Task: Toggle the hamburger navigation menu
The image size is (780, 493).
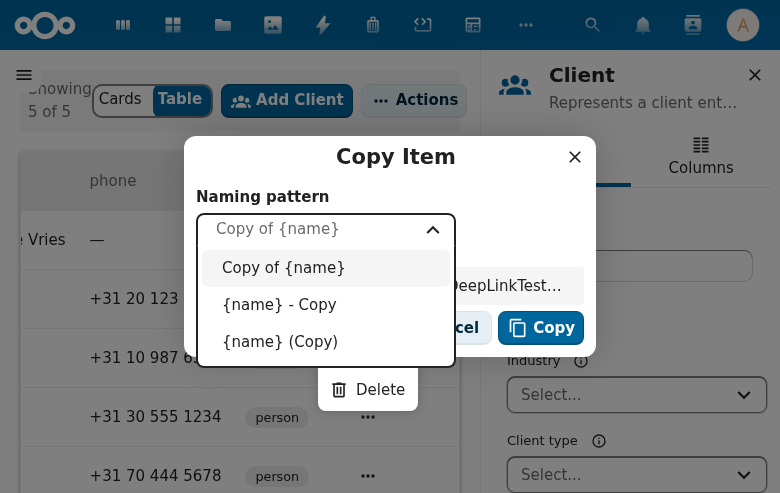Action: (x=24, y=75)
